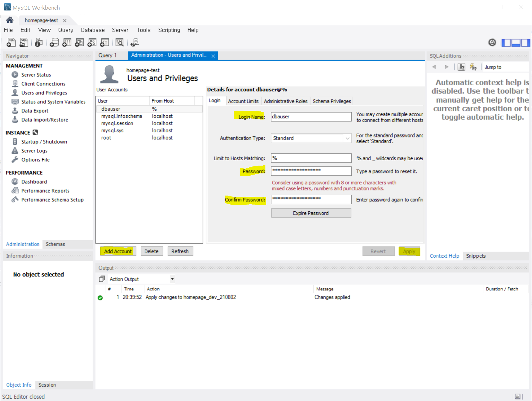Create a new table toolbar icon
Screen dimensions: 532x401
pos(67,43)
